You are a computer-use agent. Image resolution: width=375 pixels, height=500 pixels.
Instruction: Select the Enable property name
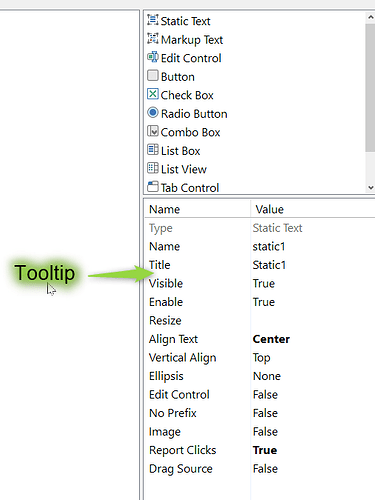[x=166, y=302]
